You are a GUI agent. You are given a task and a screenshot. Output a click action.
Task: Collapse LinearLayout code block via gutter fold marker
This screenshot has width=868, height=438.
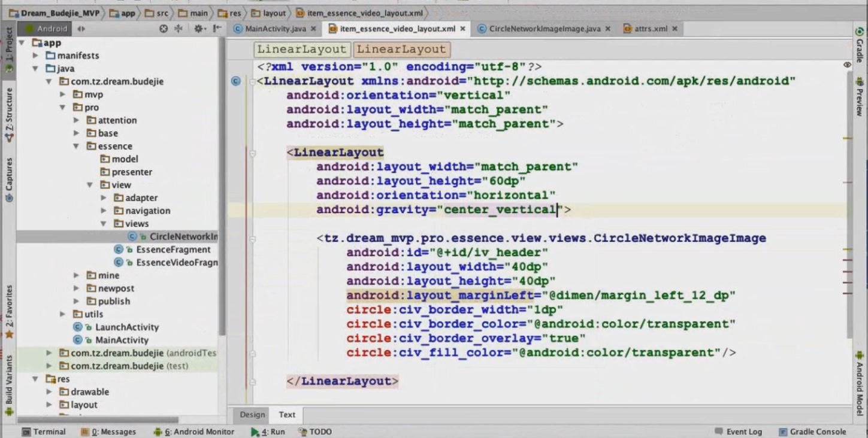point(252,153)
